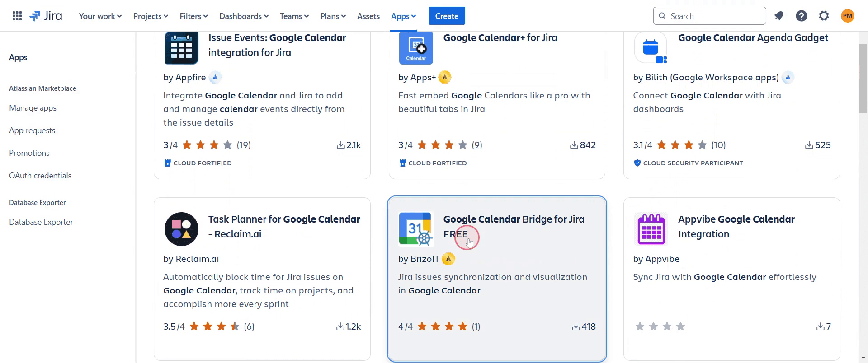This screenshot has height=363, width=868.
Task: Open the notifications icon
Action: (778, 16)
